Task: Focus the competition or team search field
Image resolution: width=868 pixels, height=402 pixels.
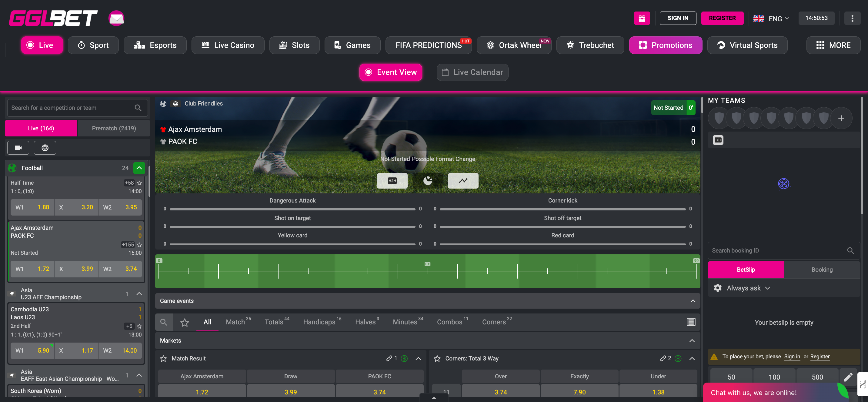Action: 78,108
